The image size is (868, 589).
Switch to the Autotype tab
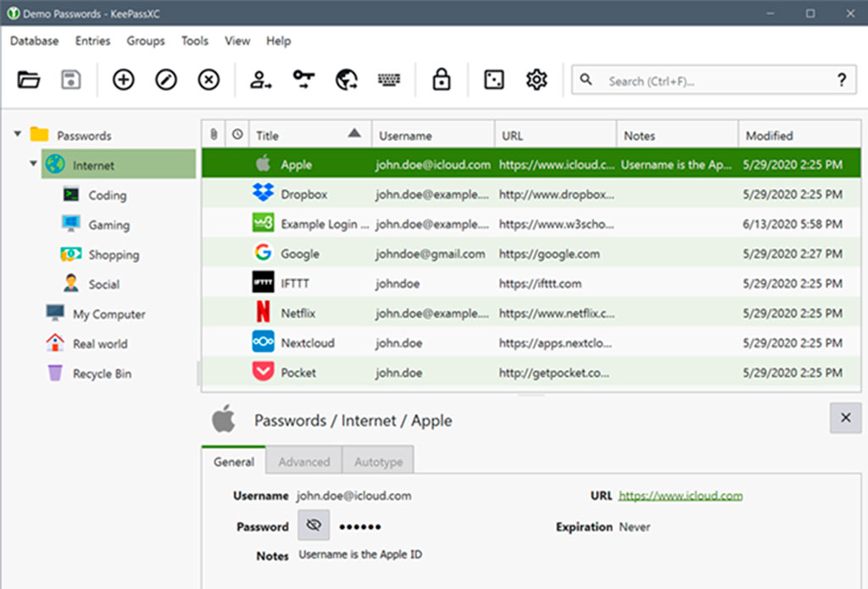click(379, 460)
